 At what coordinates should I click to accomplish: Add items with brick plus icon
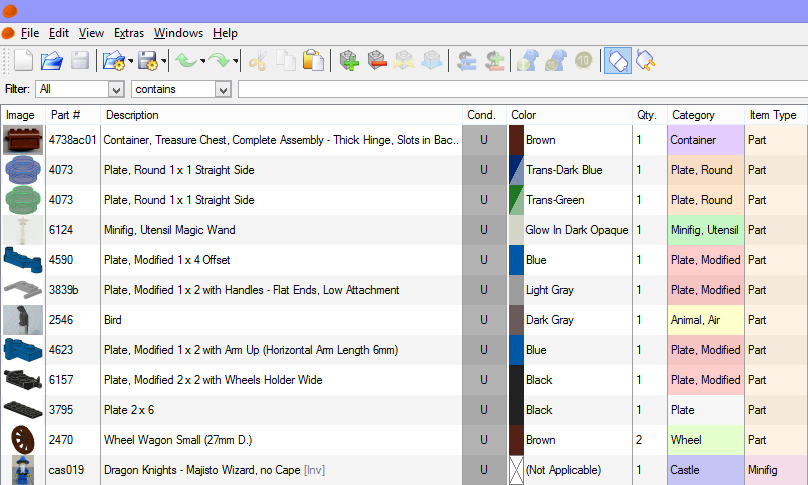point(349,61)
